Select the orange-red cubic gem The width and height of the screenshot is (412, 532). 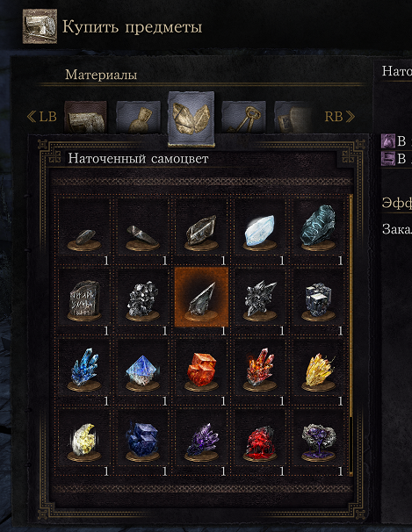201,367
